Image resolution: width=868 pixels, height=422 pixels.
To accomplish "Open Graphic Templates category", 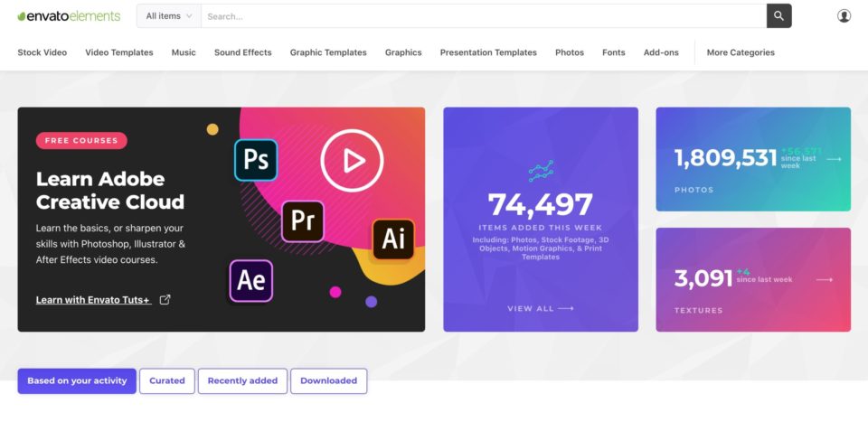I will coord(328,52).
